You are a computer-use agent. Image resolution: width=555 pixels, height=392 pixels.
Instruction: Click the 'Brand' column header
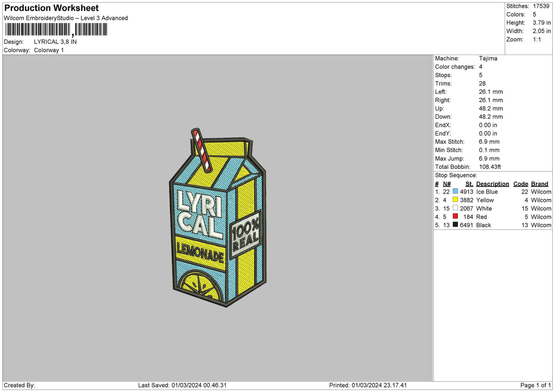[x=540, y=184]
